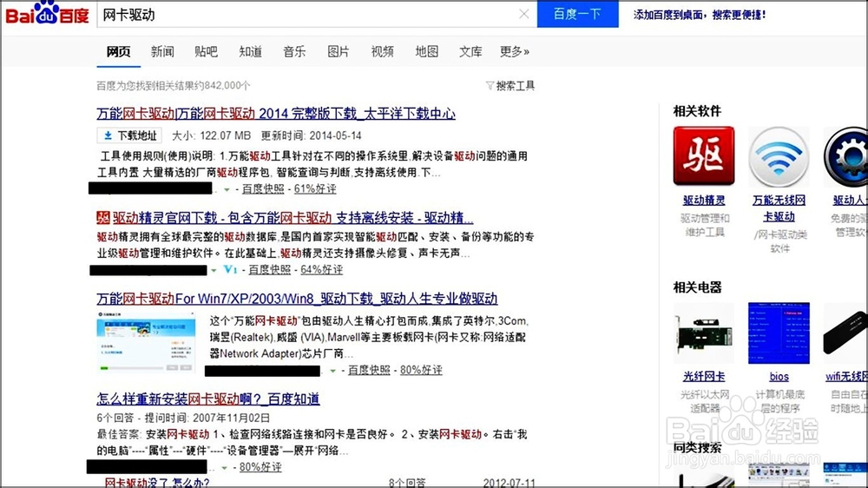This screenshot has width=868, height=488.
Task: Open 添加百度到桌面 link
Action: (x=699, y=15)
